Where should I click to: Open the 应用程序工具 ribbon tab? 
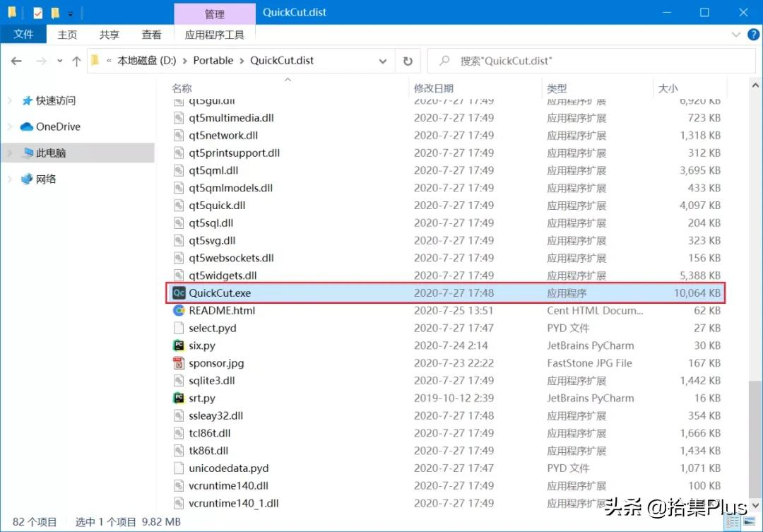click(x=215, y=35)
